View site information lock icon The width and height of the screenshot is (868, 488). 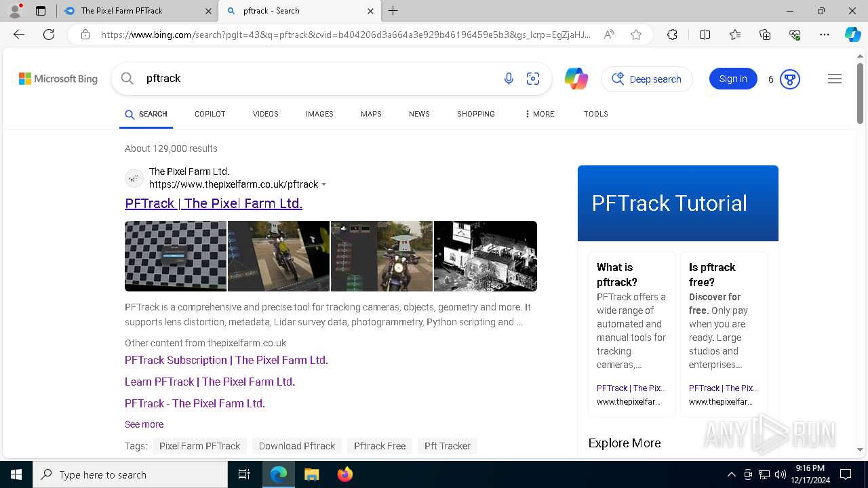point(85,35)
